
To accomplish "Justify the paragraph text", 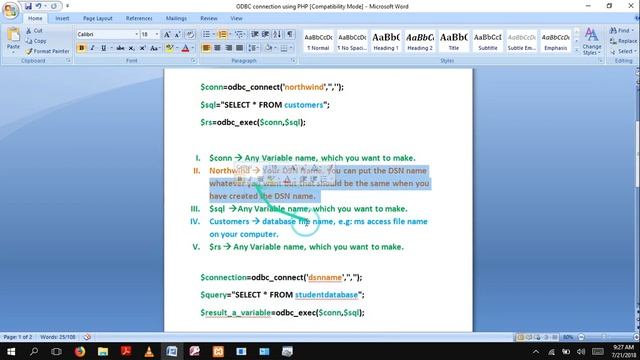I will (x=239, y=48).
